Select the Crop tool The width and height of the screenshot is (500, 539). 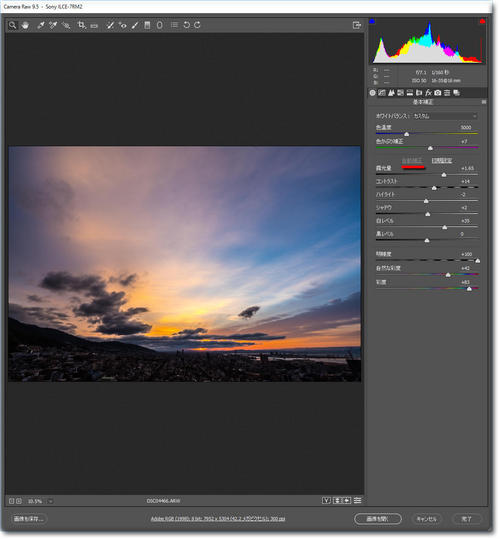pyautogui.click(x=81, y=25)
